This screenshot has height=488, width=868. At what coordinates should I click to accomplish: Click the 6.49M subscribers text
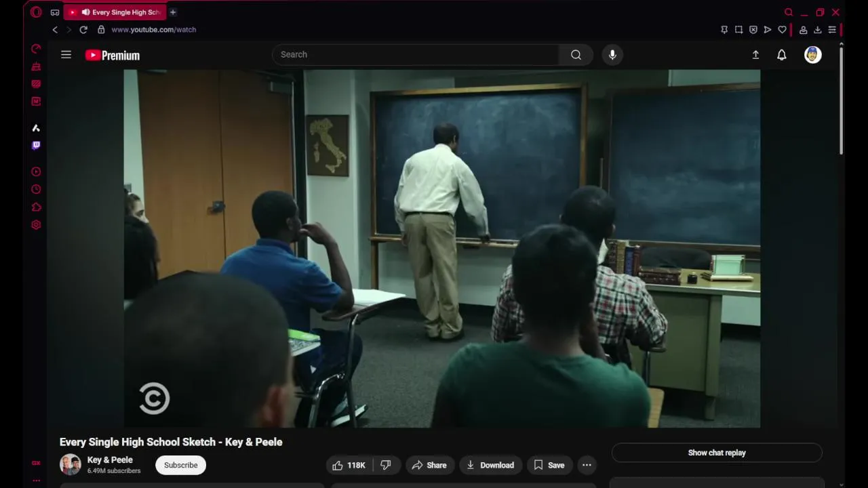click(x=114, y=471)
